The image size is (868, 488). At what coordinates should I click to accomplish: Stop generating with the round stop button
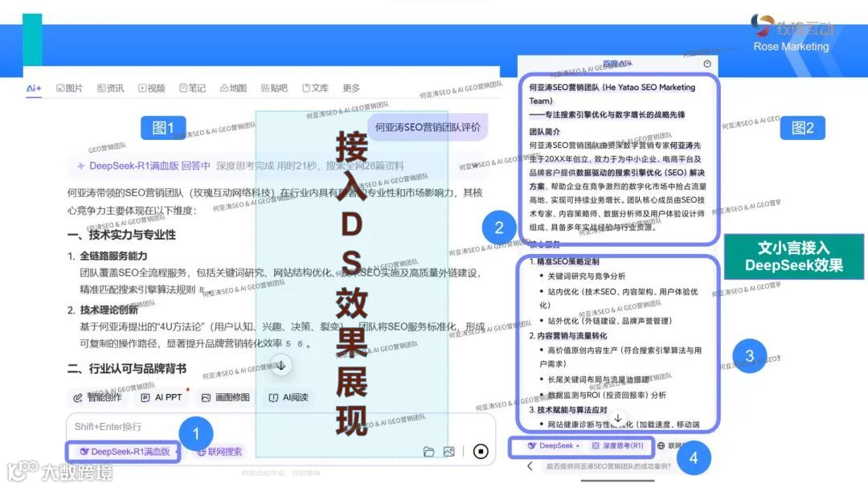pyautogui.click(x=481, y=452)
